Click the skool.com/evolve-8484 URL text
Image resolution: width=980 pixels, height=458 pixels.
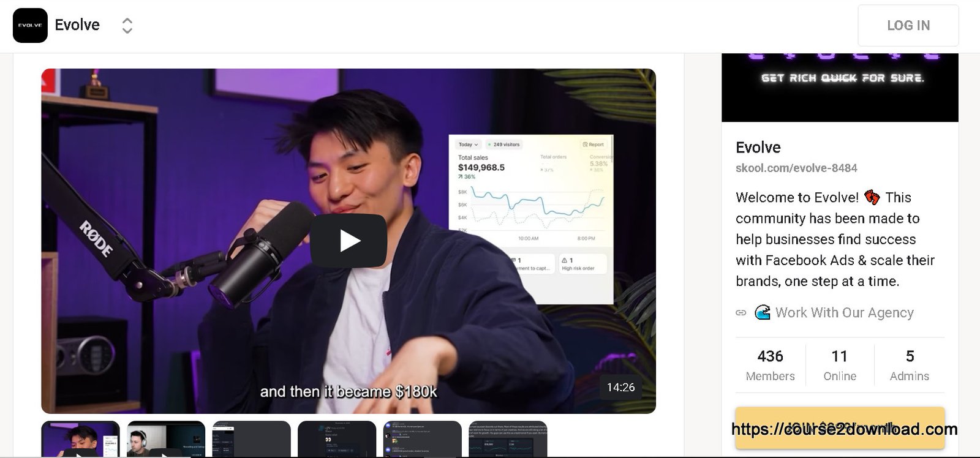tap(796, 168)
